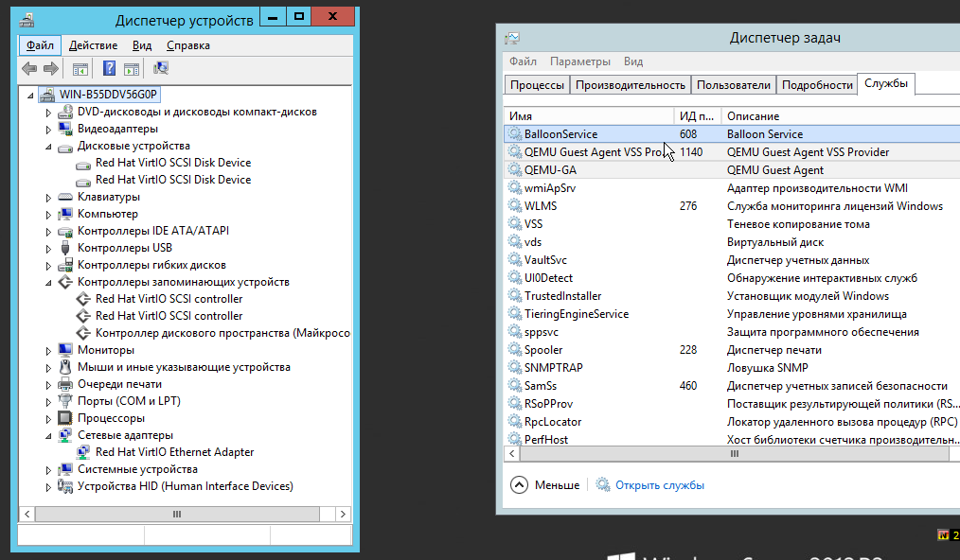Screen dimensions: 960x560
Task: Click the gear icon beside WLMS
Action: point(515,206)
